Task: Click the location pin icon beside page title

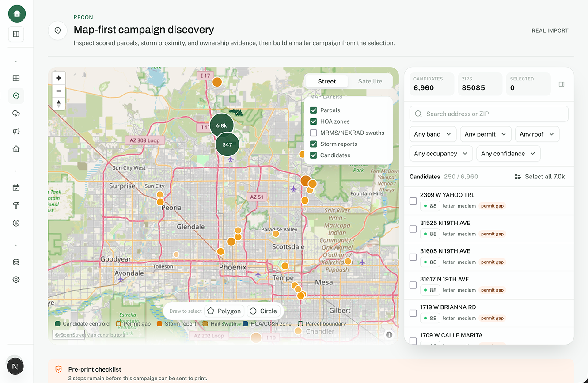Action: tap(57, 30)
